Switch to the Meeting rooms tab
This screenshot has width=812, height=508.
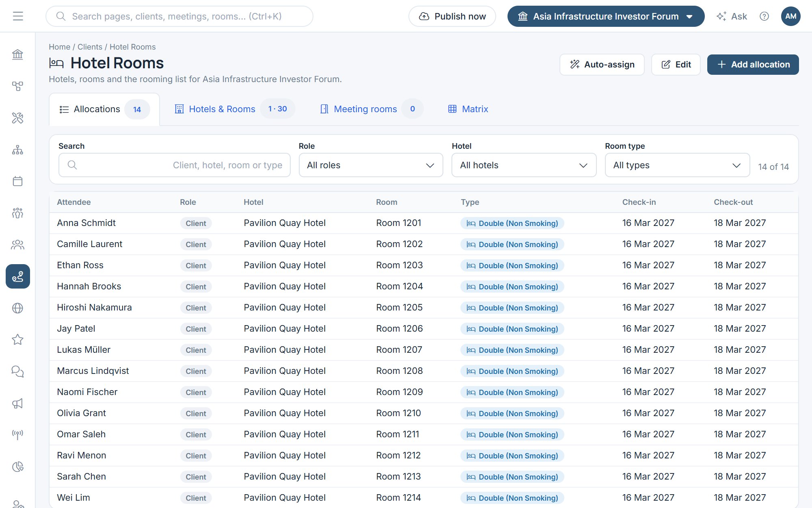pos(371,109)
